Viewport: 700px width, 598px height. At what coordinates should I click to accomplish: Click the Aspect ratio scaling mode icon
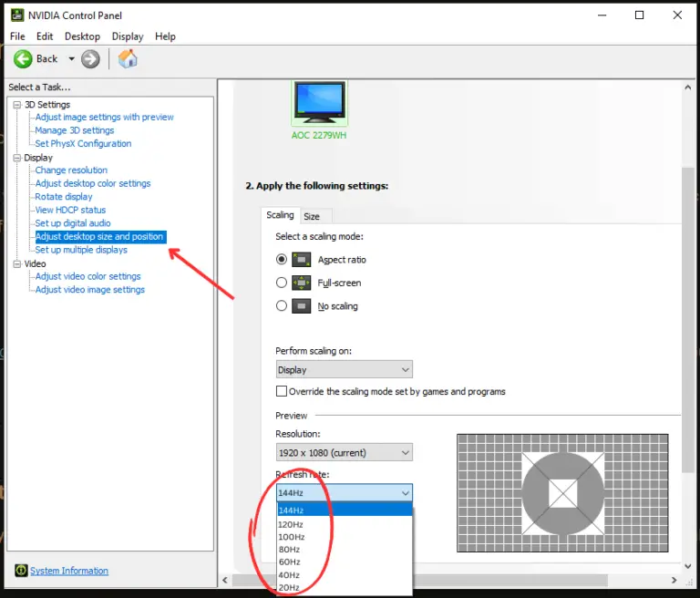[x=302, y=260]
